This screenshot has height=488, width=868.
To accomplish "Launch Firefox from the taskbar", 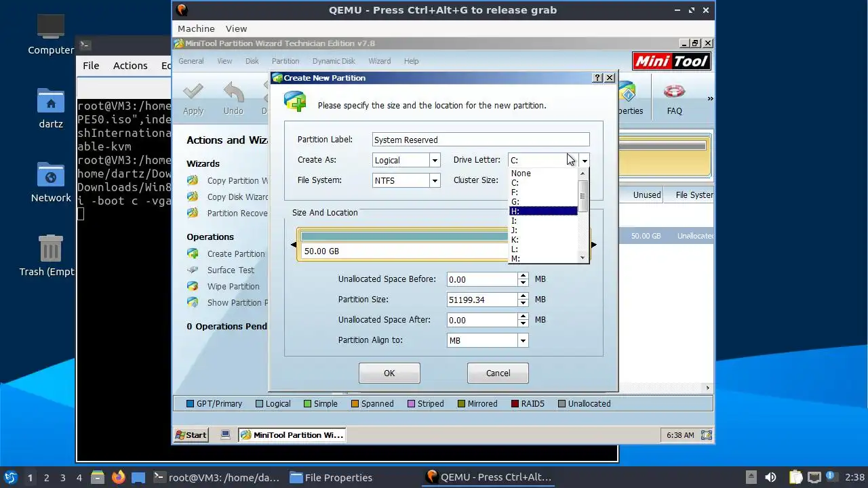I will pyautogui.click(x=119, y=477).
